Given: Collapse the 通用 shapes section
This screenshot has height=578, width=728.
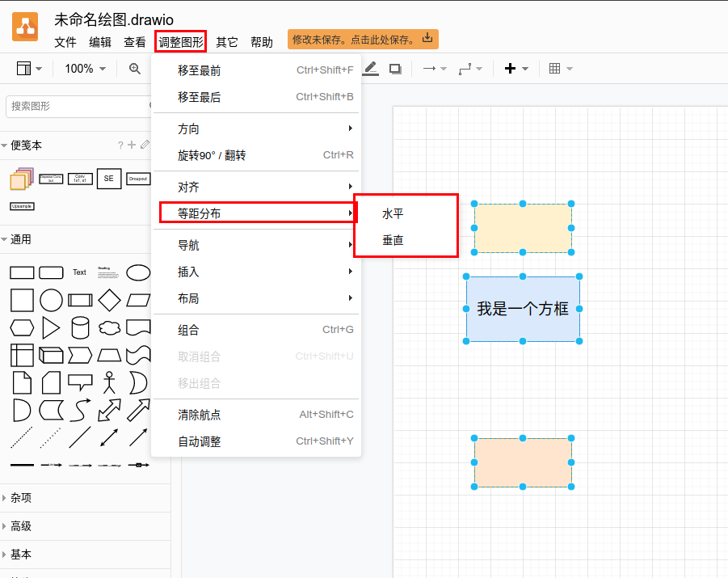Looking at the screenshot, I should 16,240.
